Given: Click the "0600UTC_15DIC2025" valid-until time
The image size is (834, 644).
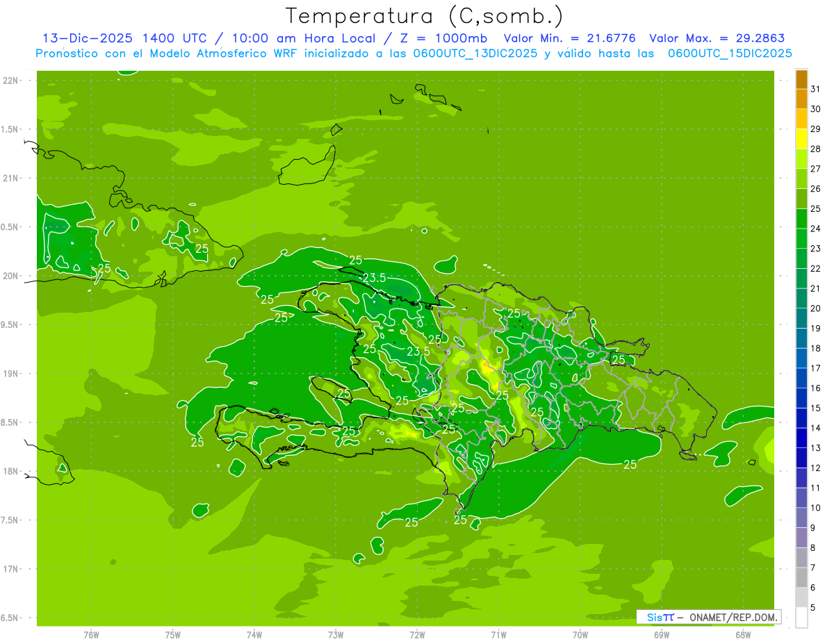Looking at the screenshot, I should [x=730, y=53].
